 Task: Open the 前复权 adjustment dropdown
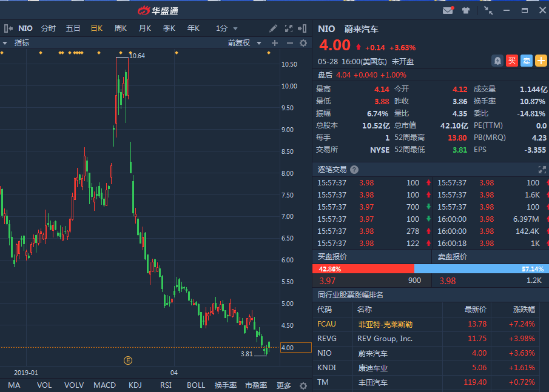click(x=244, y=43)
